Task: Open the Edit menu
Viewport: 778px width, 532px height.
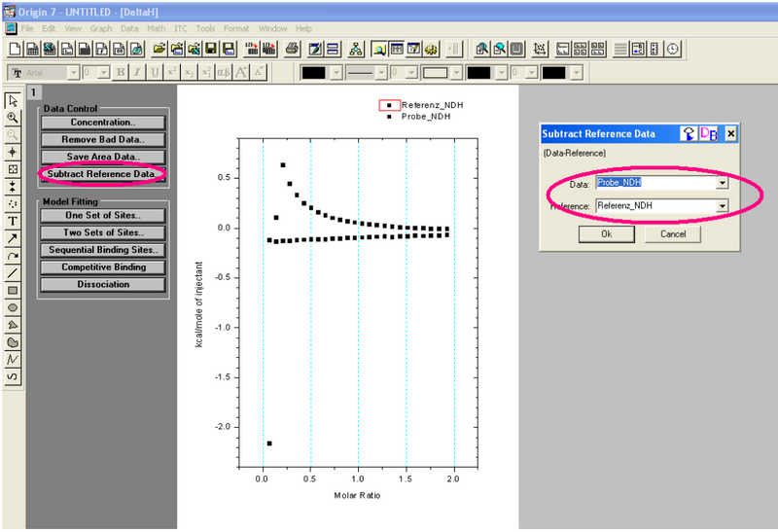Action: pos(49,28)
